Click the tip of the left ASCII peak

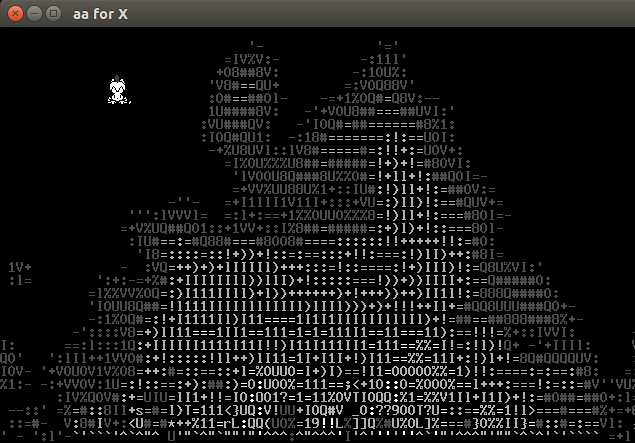[x=256, y=45]
